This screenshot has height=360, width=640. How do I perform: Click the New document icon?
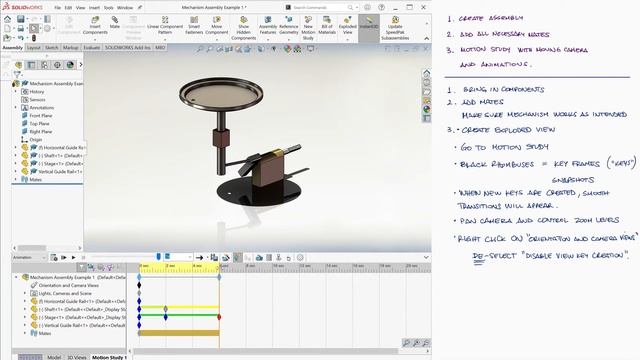[x=7, y=28]
